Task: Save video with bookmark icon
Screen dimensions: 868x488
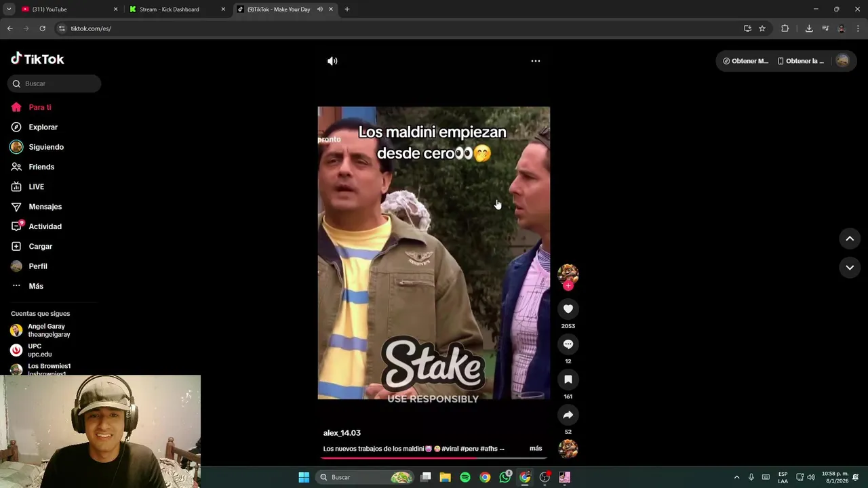Action: coord(568,380)
